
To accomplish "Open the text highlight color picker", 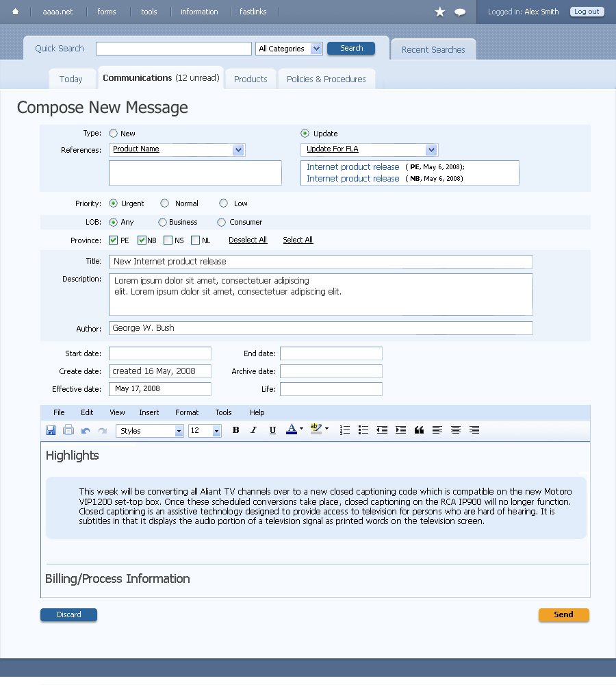I will click(x=318, y=429).
